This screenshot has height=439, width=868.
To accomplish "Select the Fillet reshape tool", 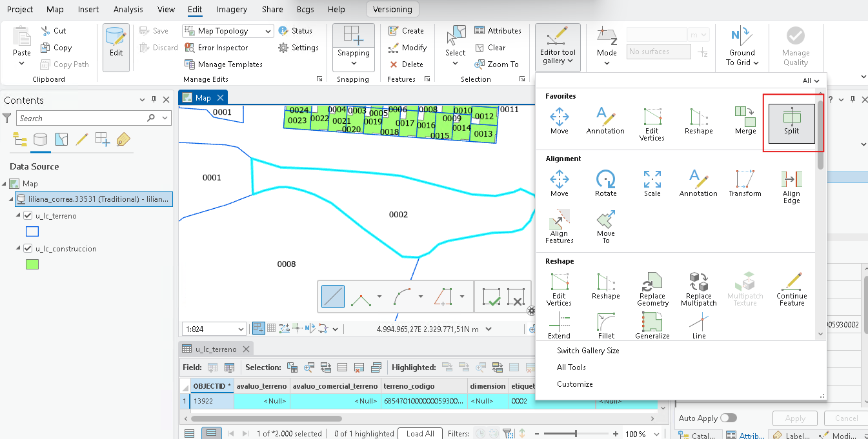I will click(606, 326).
